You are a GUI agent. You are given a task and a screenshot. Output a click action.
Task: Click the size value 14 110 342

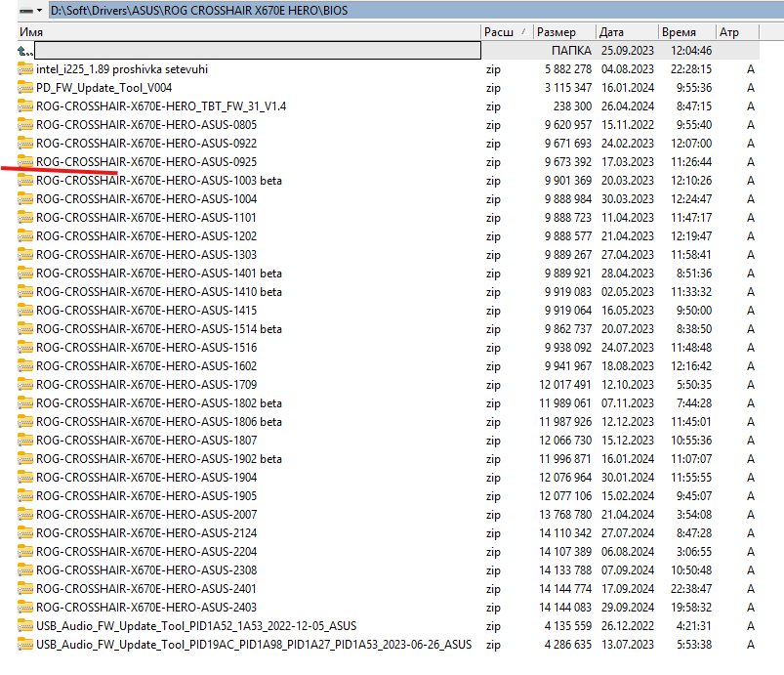(x=565, y=533)
